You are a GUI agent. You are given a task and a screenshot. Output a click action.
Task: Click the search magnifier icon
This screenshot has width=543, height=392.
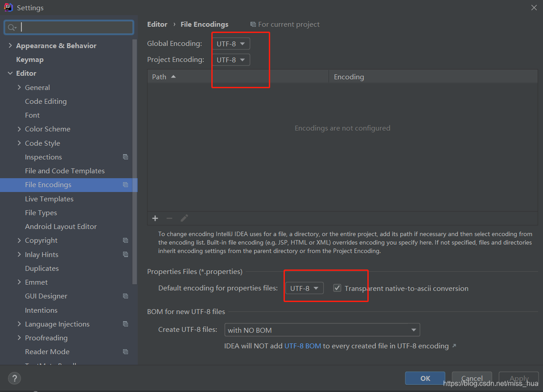(12, 28)
